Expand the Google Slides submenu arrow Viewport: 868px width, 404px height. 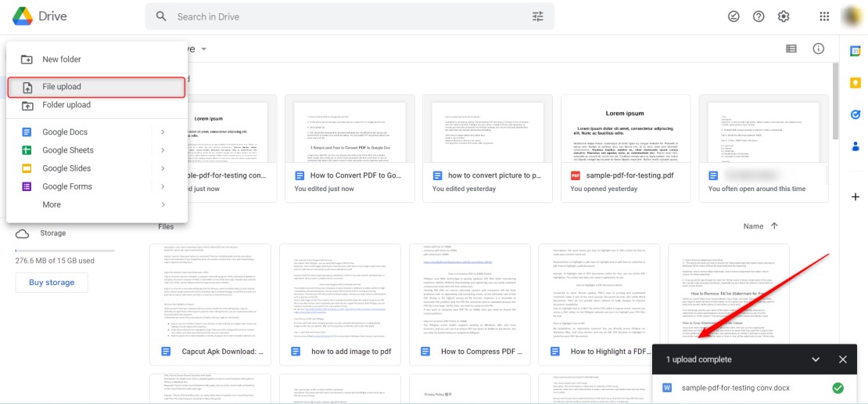point(163,168)
